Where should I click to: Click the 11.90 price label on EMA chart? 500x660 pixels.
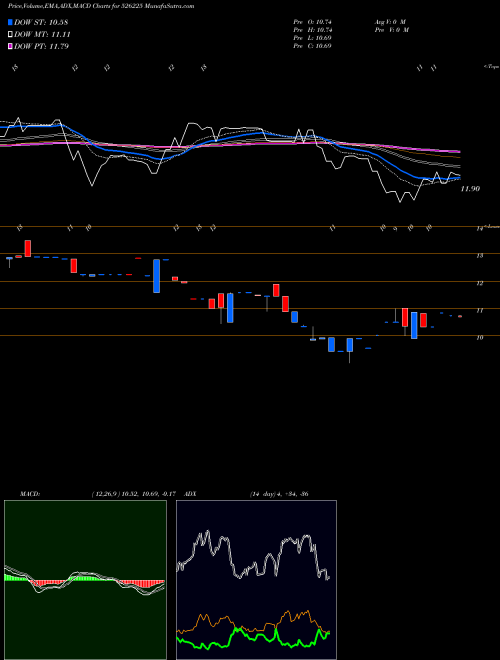pos(470,189)
